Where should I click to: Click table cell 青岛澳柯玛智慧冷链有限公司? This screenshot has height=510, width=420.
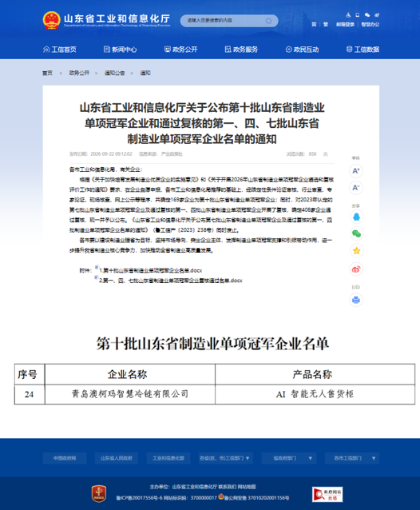click(130, 394)
